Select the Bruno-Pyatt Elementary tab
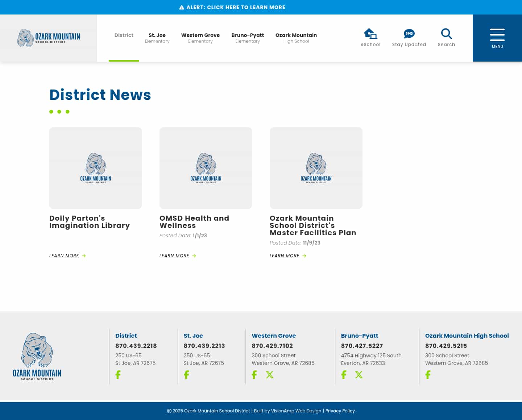 (248, 38)
